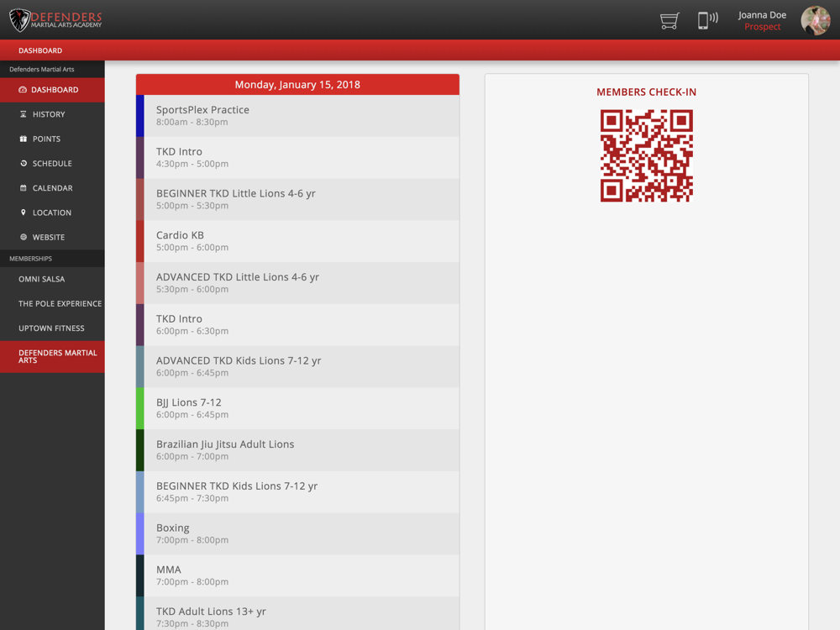Viewport: 840px width, 630px height.
Task: Visit the Website menu item
Action: click(x=52, y=238)
